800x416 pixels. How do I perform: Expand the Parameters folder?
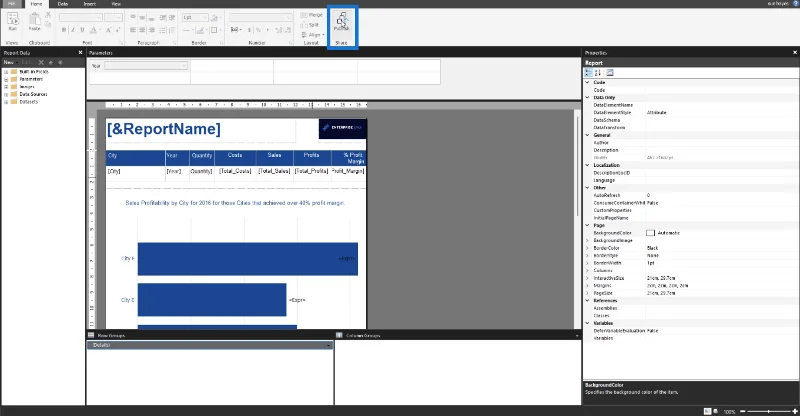click(x=6, y=80)
